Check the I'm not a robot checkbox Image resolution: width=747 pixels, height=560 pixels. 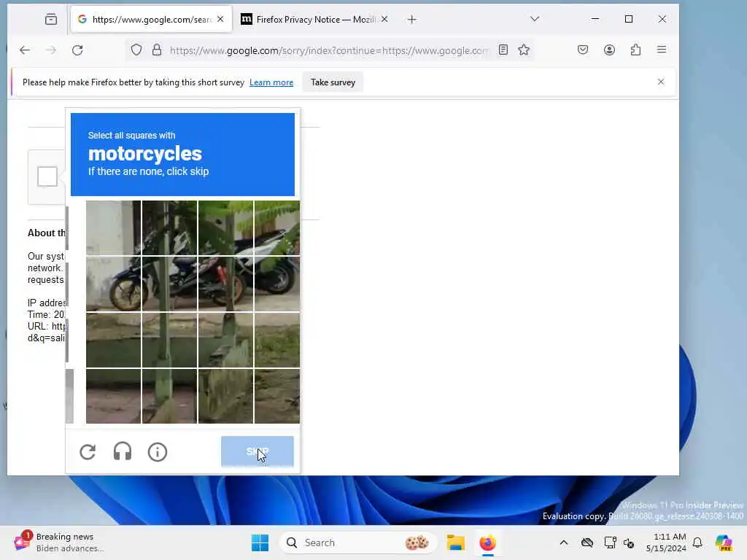(x=47, y=176)
